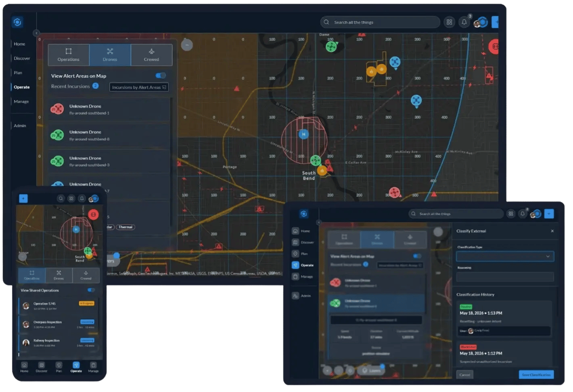Image resolution: width=573 pixels, height=392 pixels.
Task: Select Railway Inspection on phone list
Action: [59, 343]
